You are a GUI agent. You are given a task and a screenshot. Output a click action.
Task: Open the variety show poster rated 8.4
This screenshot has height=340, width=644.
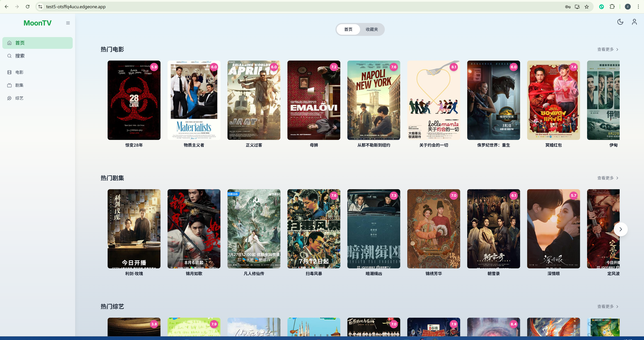coord(494,327)
